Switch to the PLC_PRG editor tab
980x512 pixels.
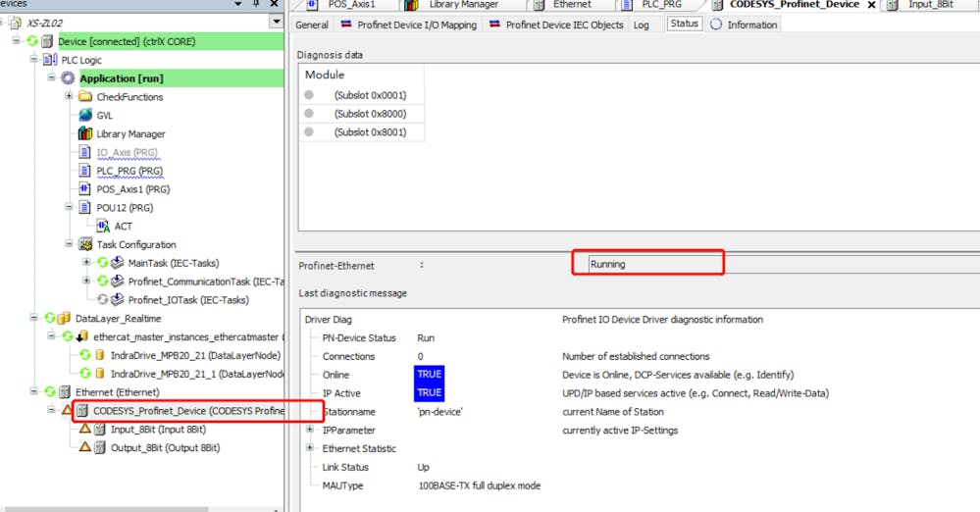[661, 5]
